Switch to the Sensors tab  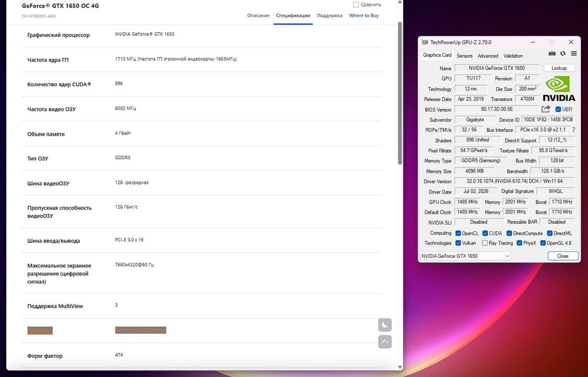pos(465,56)
